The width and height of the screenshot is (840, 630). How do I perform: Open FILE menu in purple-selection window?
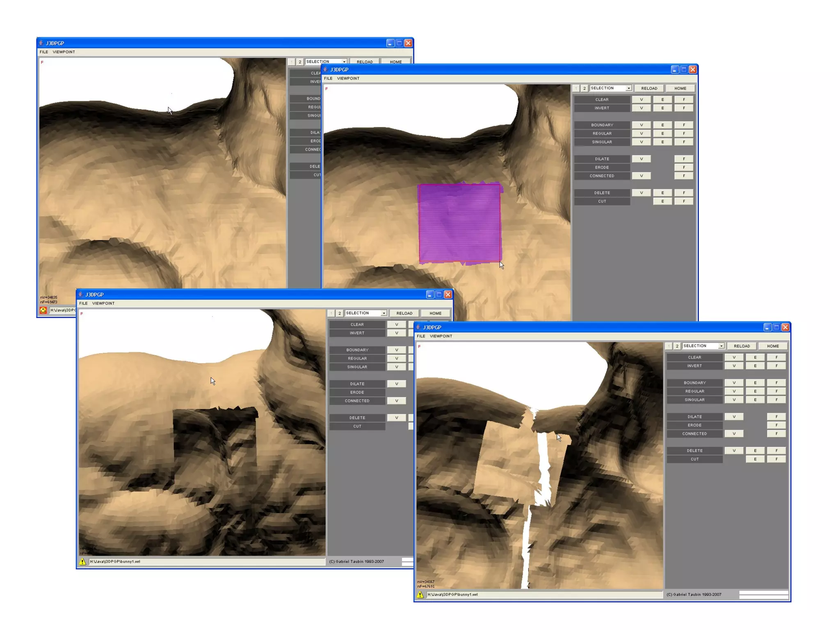pos(328,78)
